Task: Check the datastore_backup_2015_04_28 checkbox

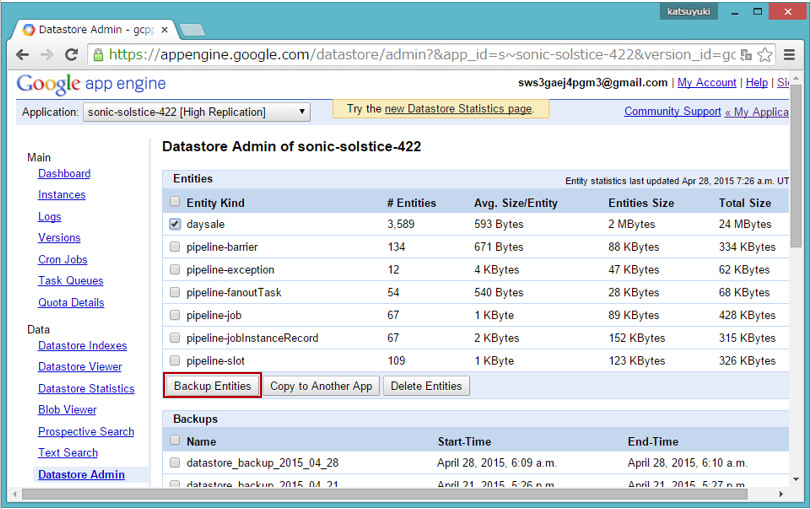Action: pos(175,463)
